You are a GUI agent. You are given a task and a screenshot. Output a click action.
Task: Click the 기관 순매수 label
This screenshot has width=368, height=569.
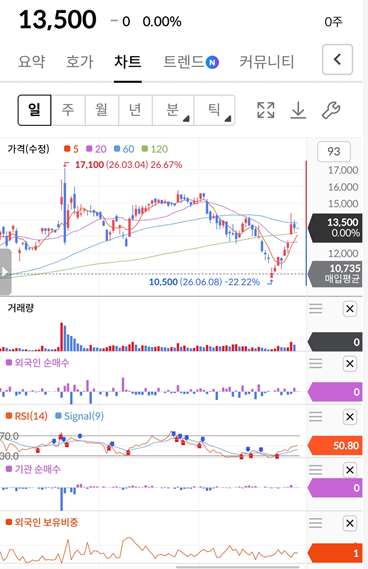33,469
